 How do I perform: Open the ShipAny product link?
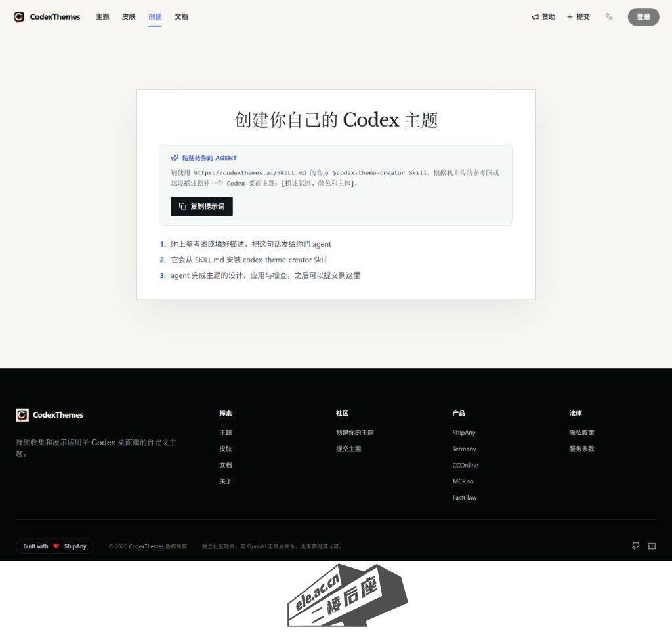click(464, 433)
